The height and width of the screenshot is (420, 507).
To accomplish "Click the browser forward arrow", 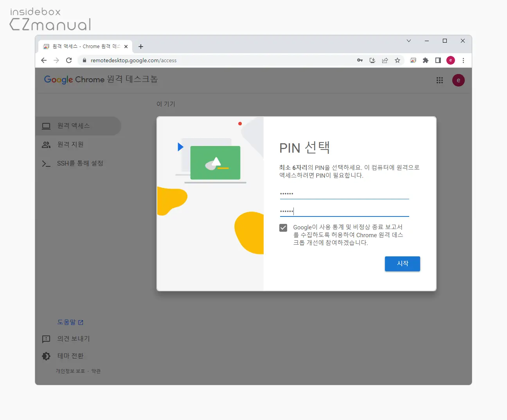I will point(56,60).
